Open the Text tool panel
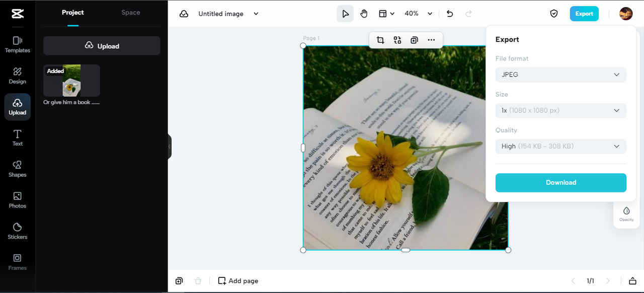The height and width of the screenshot is (293, 644). coord(17,138)
